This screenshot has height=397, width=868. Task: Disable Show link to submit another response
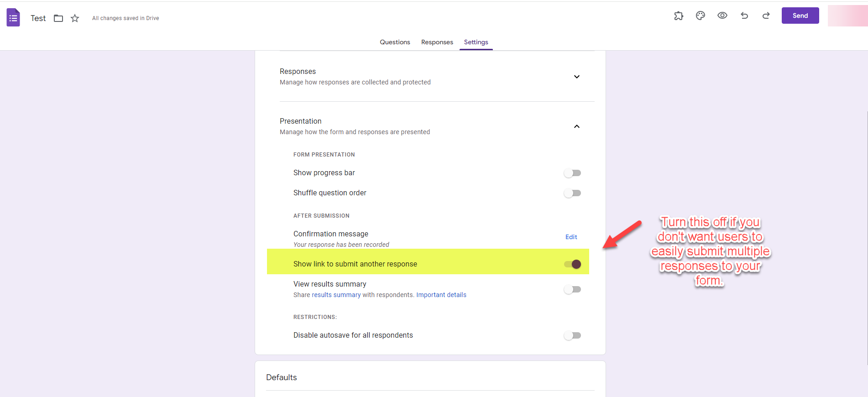tap(572, 264)
